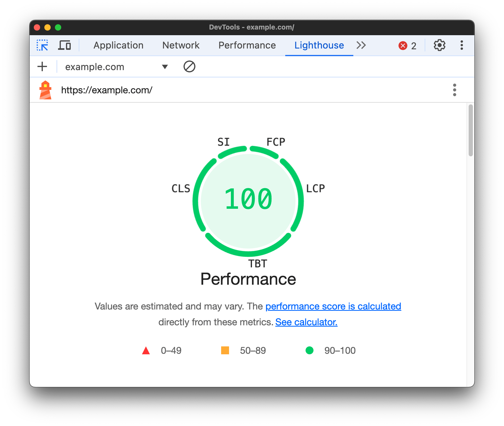Open the DevTools customize menu
The image size is (504, 426).
462,45
